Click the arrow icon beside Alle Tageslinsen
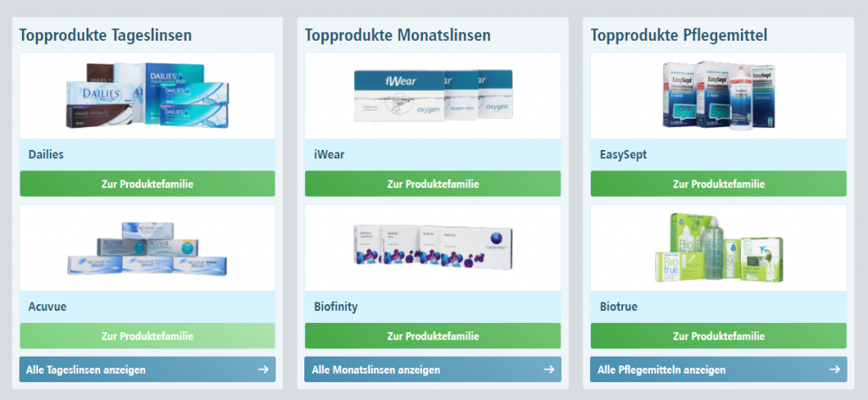The image size is (868, 400). coord(264,369)
